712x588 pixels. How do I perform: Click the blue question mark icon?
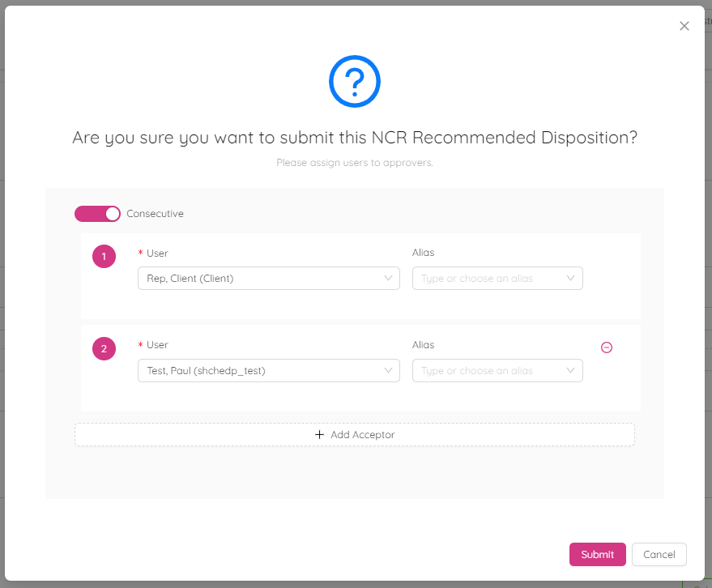pos(354,81)
